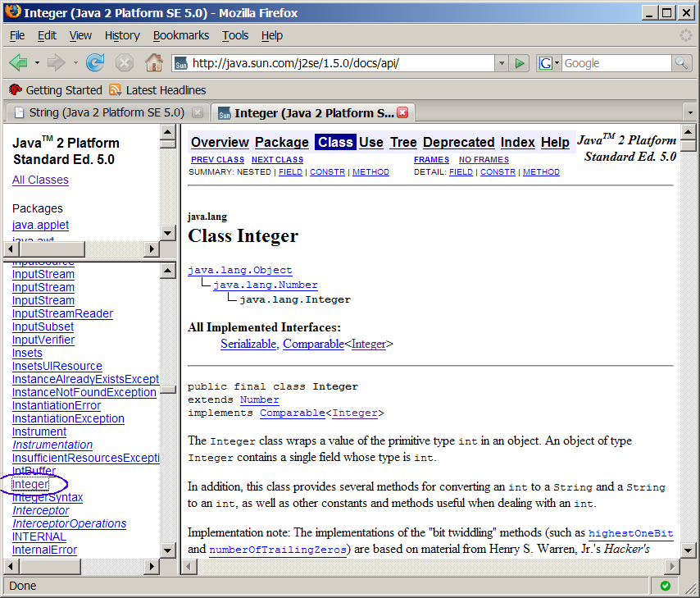The height and width of the screenshot is (598, 700).
Task: Click main content scroll up arrow
Action: [x=688, y=131]
